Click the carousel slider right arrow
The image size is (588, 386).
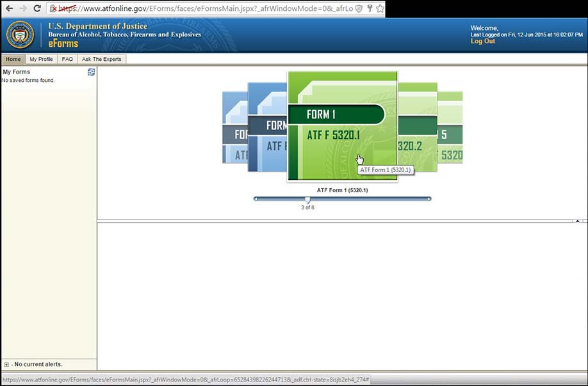pyautogui.click(x=429, y=199)
